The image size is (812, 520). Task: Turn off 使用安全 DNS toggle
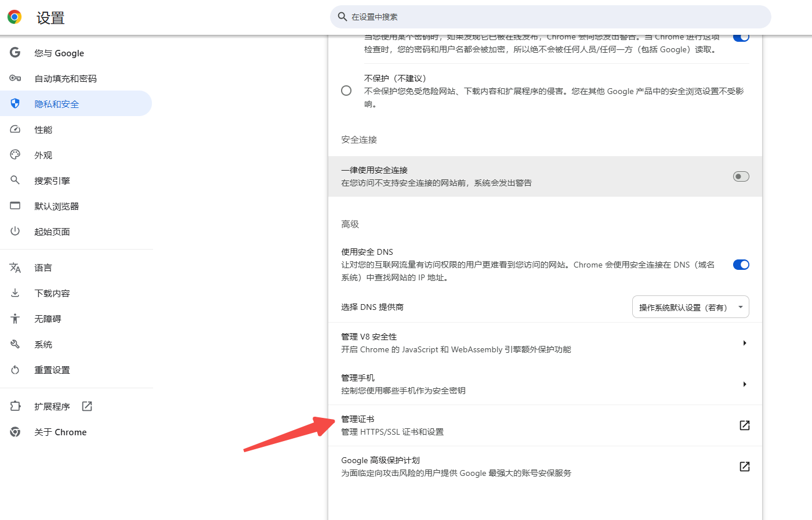click(741, 265)
